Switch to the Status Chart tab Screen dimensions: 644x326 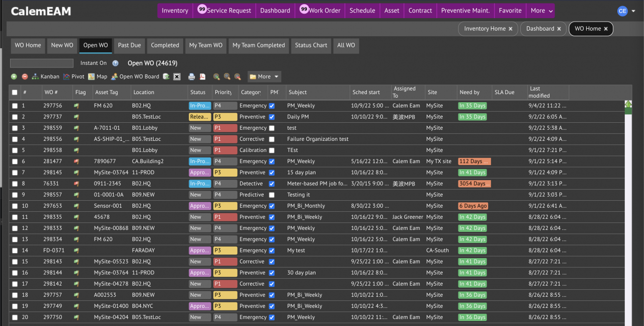pyautogui.click(x=311, y=45)
